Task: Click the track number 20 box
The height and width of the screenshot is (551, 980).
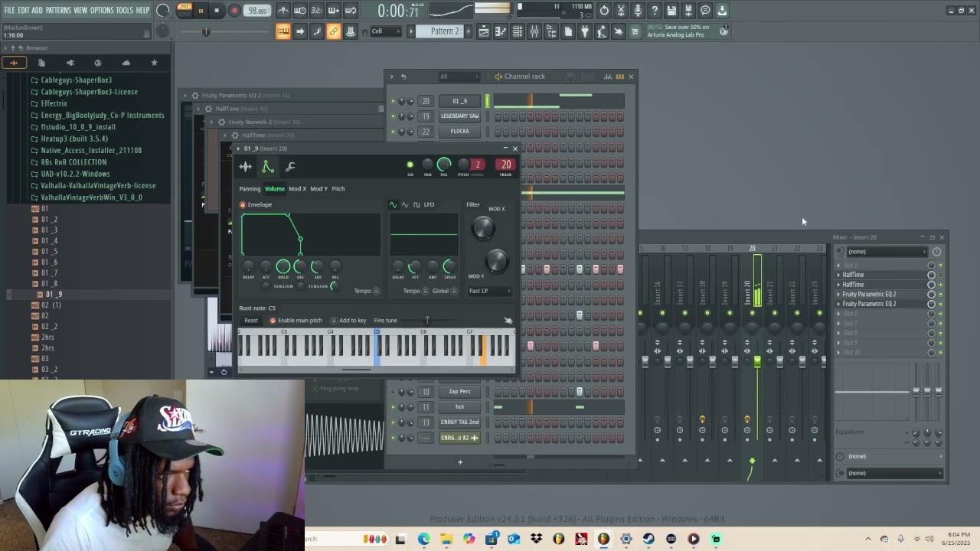Action: pyautogui.click(x=505, y=165)
